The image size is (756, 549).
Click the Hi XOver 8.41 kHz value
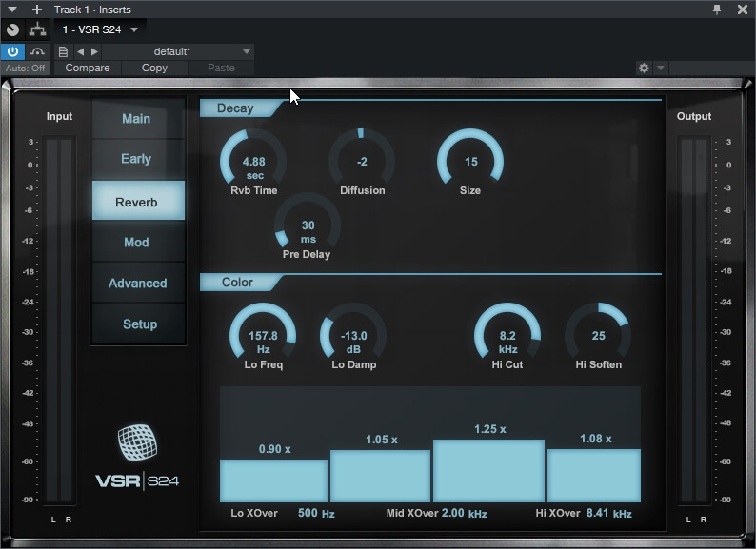pyautogui.click(x=609, y=513)
